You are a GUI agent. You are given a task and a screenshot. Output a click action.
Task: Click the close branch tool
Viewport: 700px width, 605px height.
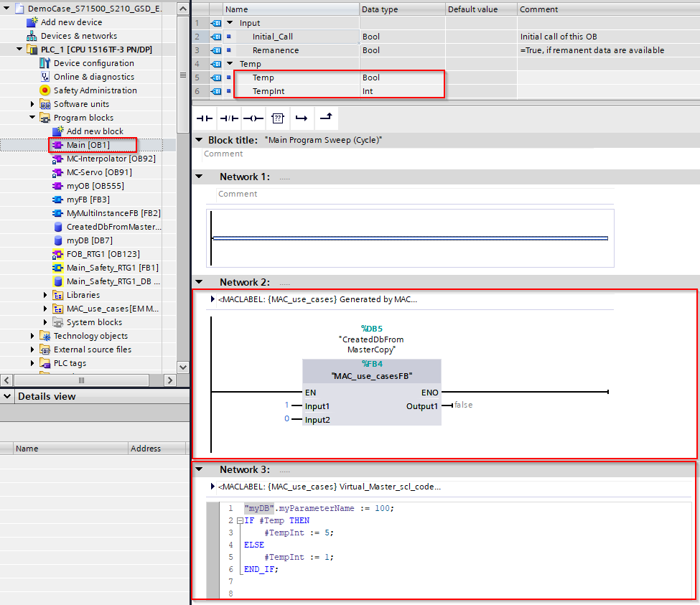pyautogui.click(x=327, y=118)
